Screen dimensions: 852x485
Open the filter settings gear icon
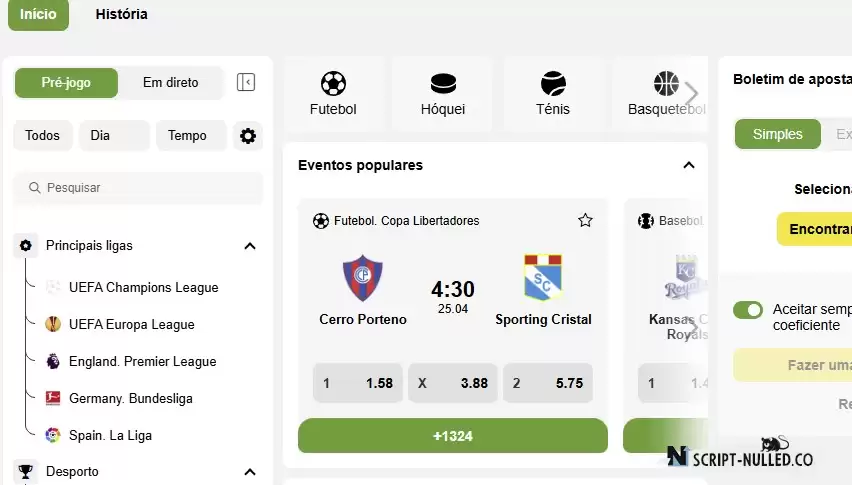tap(248, 136)
